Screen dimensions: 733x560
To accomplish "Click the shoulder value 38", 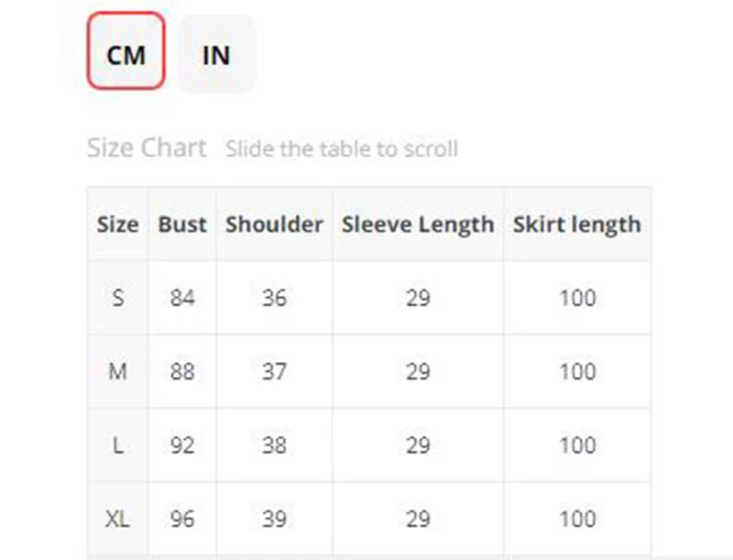I will (x=274, y=445).
